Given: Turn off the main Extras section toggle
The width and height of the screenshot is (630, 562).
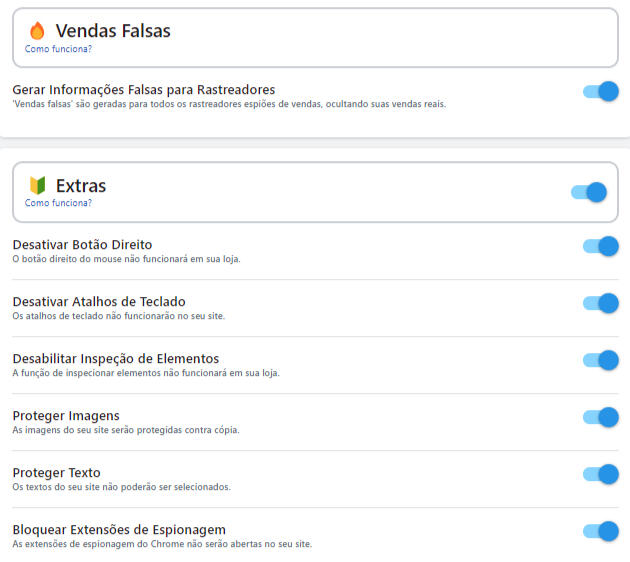Looking at the screenshot, I should tap(589, 192).
